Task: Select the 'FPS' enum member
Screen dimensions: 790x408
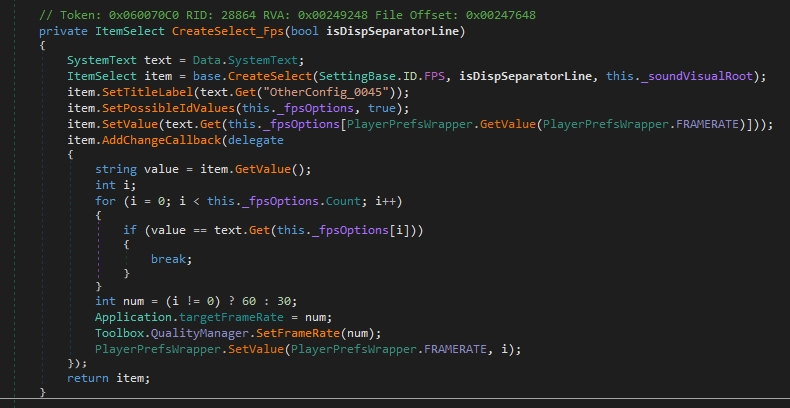Action: pyautogui.click(x=434, y=77)
